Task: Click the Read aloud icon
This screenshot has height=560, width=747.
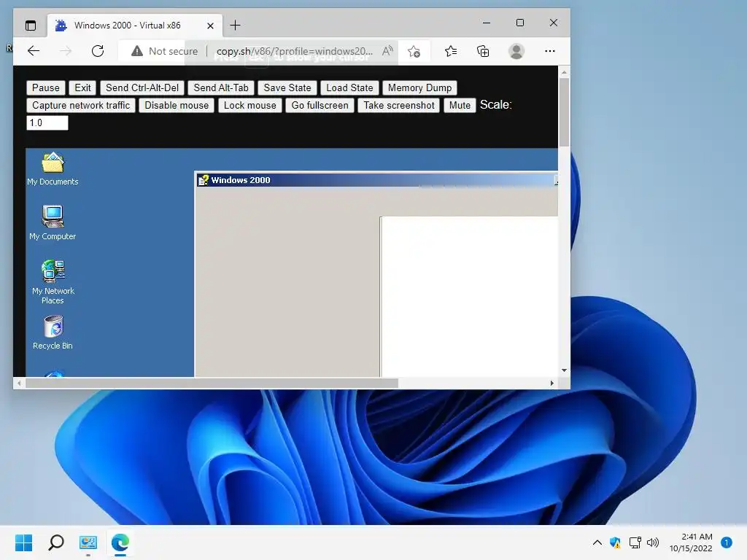Action: coord(388,51)
